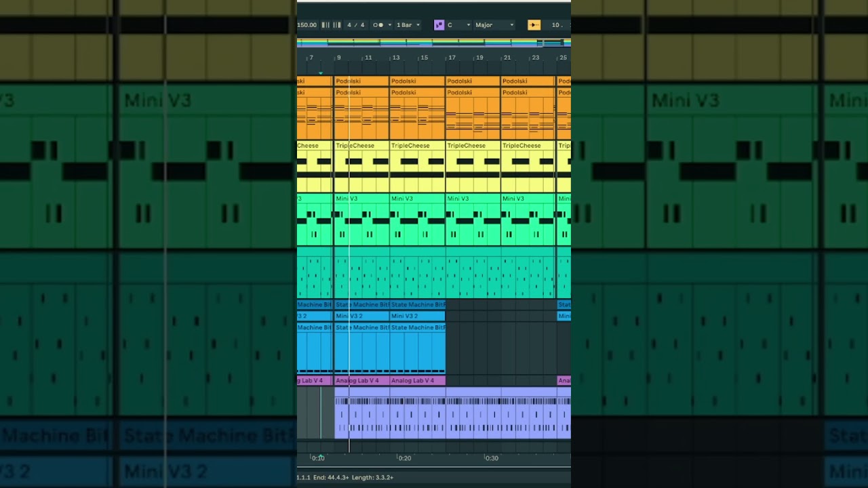This screenshot has height=488, width=868.
Task: Click the 'Length: 3.3.2+' status bar text
Action: point(372,478)
